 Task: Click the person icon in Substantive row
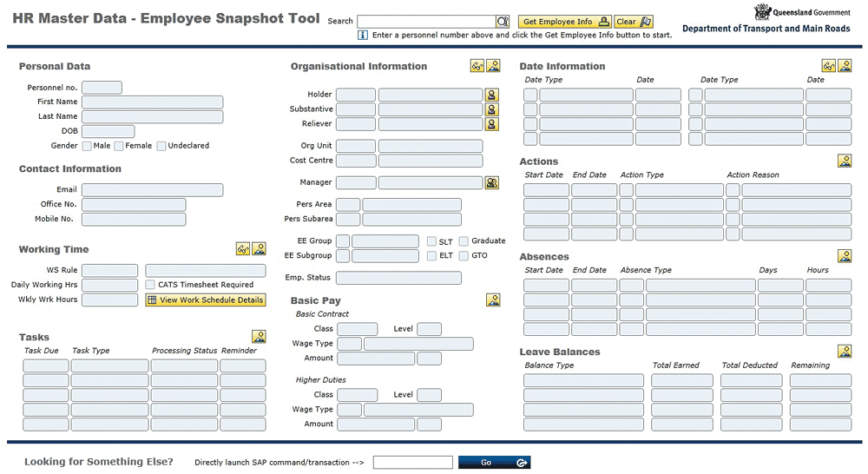click(x=491, y=109)
